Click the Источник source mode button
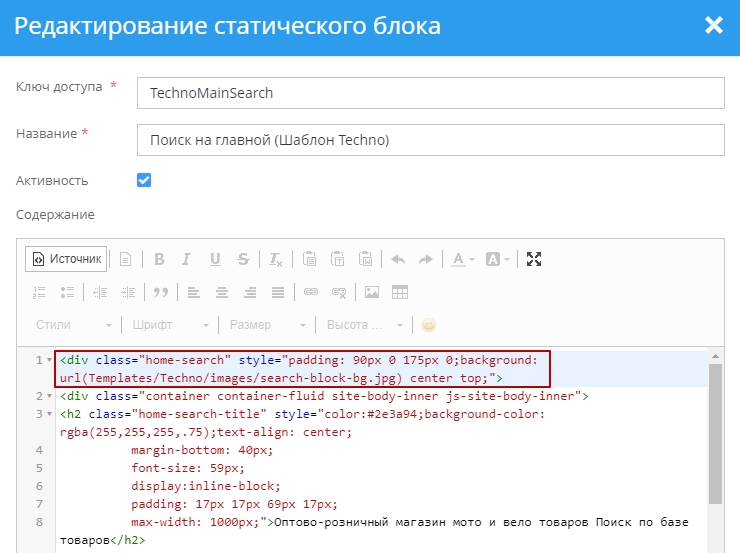 (x=67, y=259)
